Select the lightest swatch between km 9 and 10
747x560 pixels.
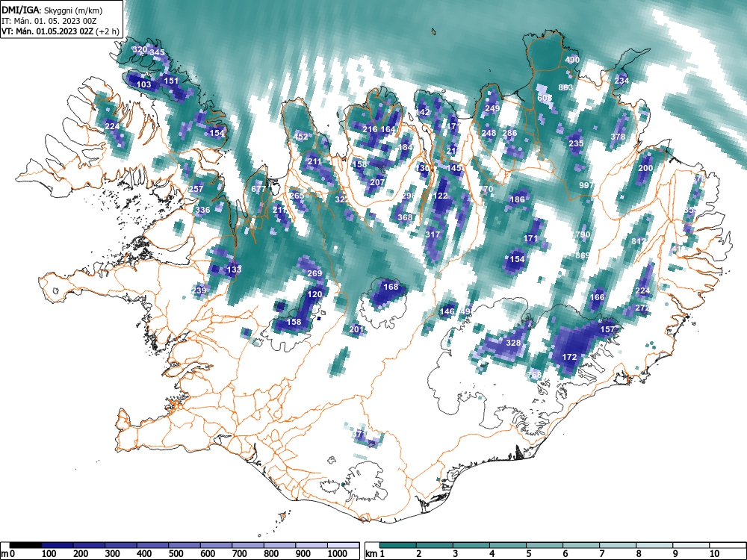pos(691,545)
